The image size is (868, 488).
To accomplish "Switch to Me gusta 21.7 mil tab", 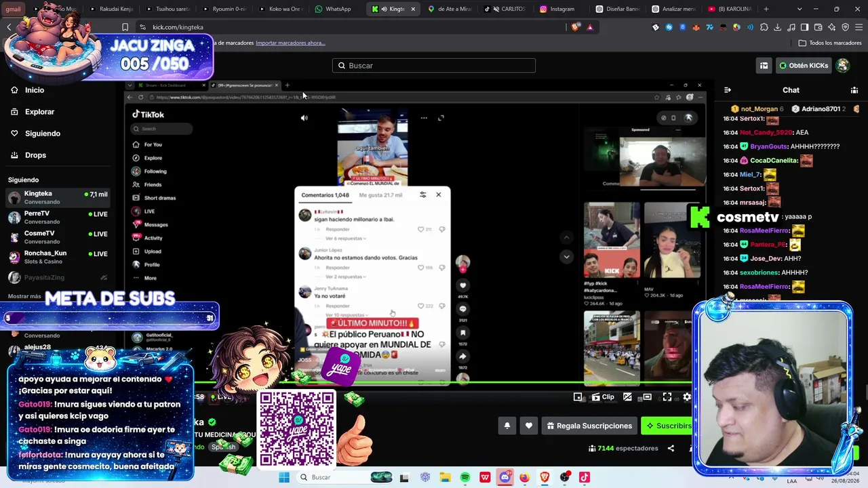I will click(x=380, y=195).
